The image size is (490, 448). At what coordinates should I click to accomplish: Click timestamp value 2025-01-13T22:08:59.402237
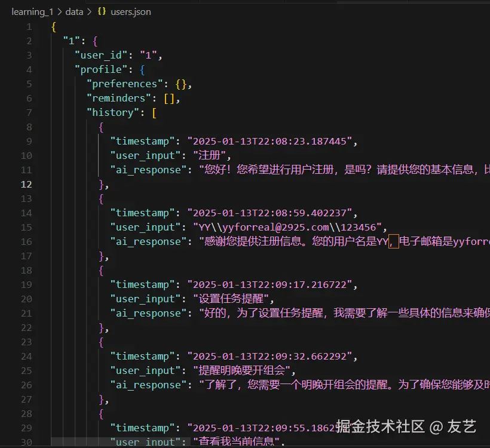coord(269,213)
